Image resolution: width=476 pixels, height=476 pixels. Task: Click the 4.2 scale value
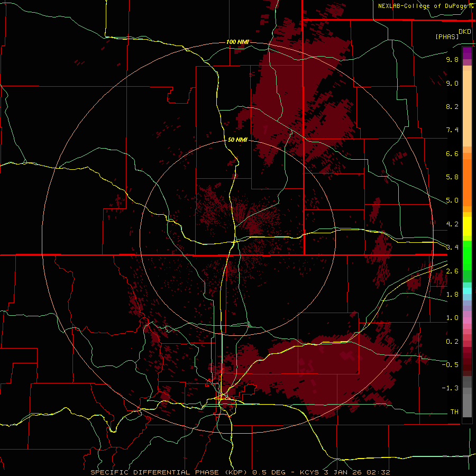tap(452, 224)
